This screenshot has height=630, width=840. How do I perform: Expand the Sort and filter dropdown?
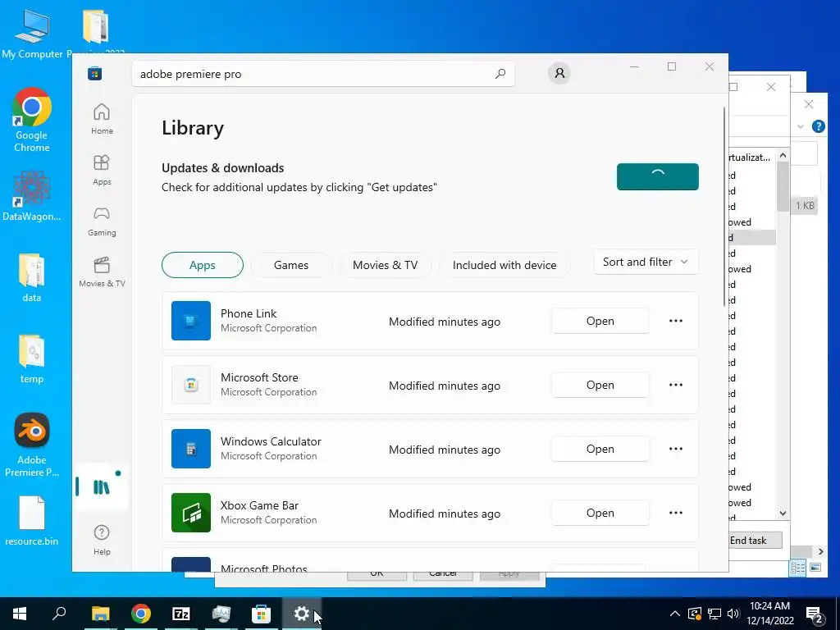point(646,262)
